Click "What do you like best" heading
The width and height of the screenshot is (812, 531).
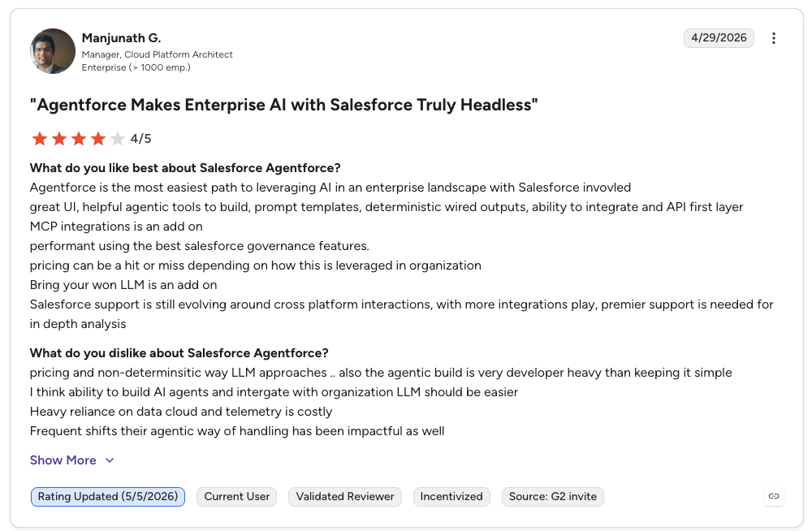(x=185, y=168)
